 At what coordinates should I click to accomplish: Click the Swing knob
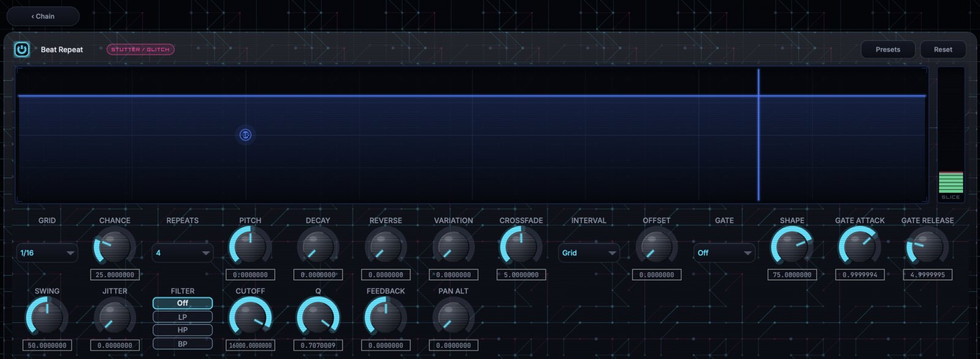pos(47,317)
